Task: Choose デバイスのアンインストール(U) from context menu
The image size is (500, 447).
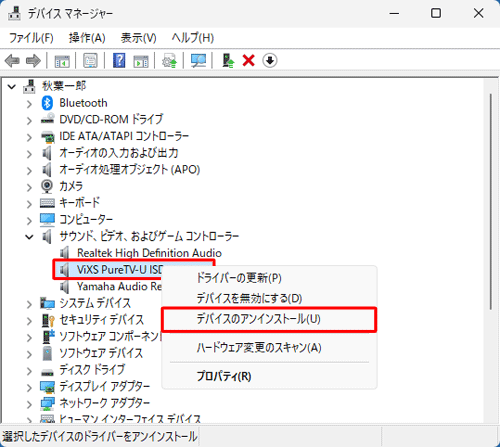Action: [x=269, y=319]
